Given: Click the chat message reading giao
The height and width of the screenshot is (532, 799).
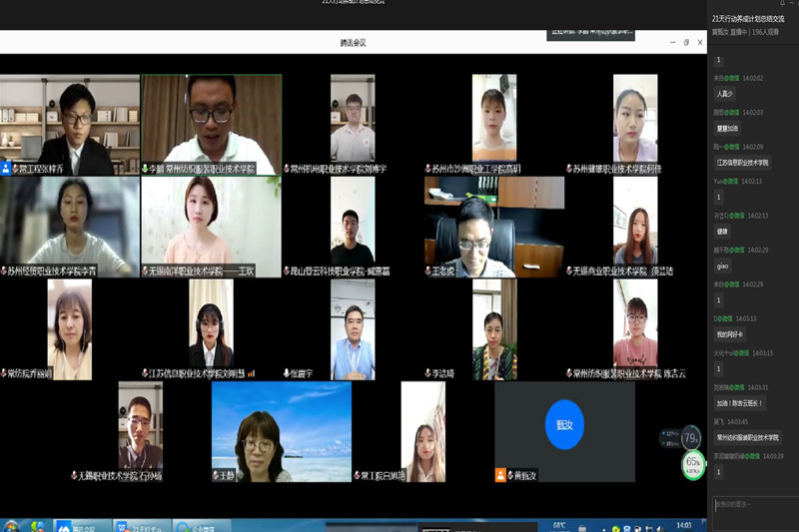Looking at the screenshot, I should coord(722,266).
